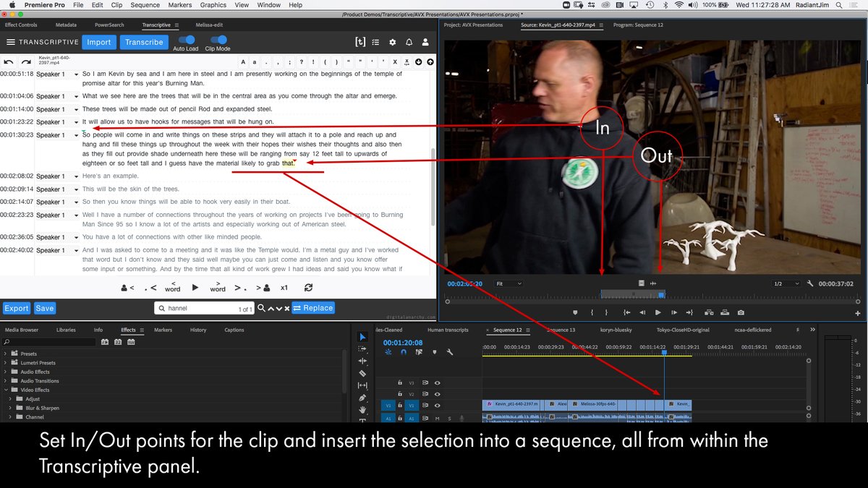
Task: Select the Ripple Edit tool
Action: point(362,361)
